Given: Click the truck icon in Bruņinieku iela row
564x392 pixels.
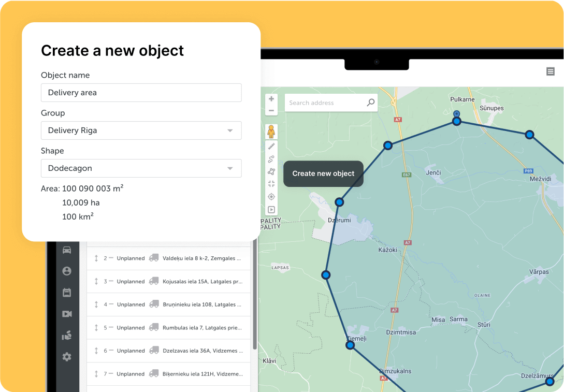Looking at the screenshot, I should [x=154, y=304].
